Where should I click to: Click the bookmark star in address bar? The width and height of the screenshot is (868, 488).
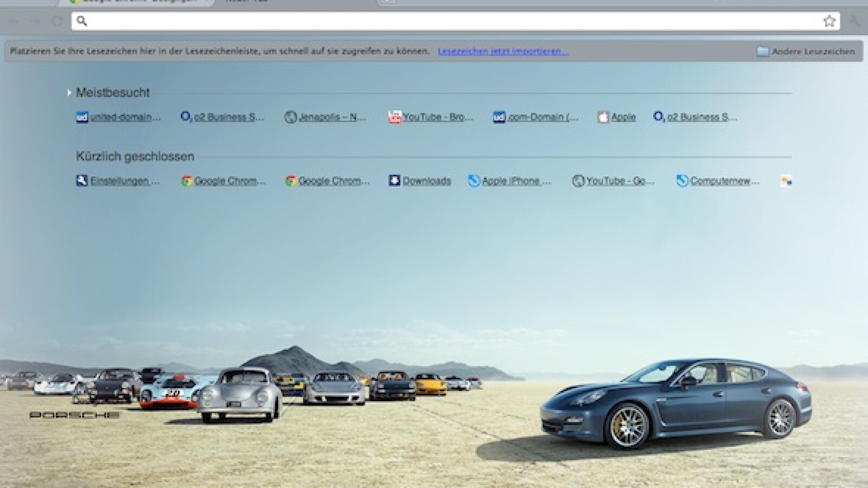829,21
